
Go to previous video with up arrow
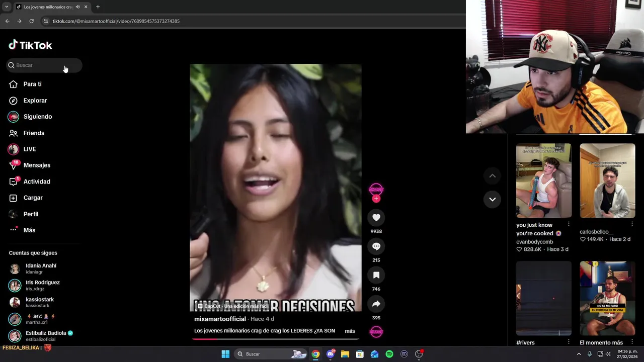[x=492, y=175]
